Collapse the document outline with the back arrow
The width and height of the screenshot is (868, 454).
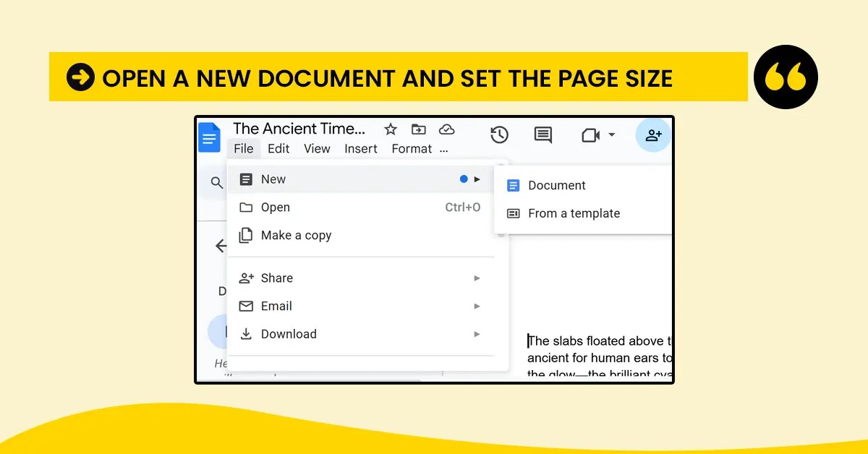tap(221, 246)
